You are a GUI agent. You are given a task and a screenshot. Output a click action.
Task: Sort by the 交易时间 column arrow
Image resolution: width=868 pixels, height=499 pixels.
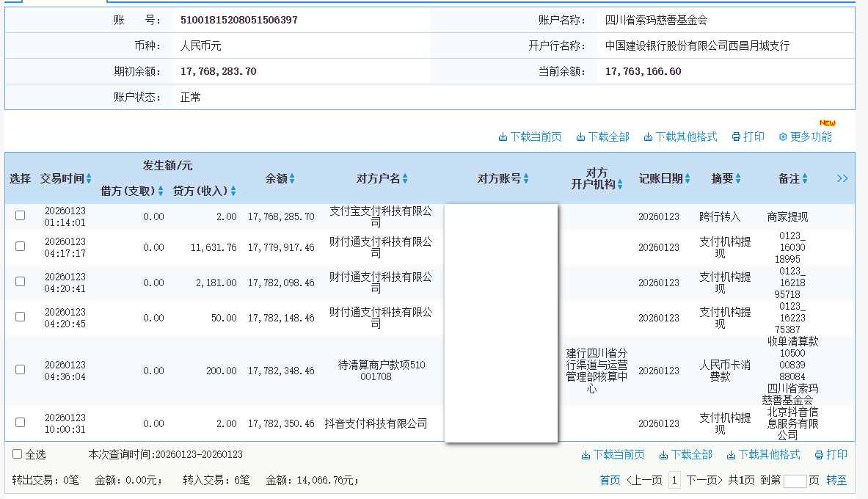(x=88, y=178)
